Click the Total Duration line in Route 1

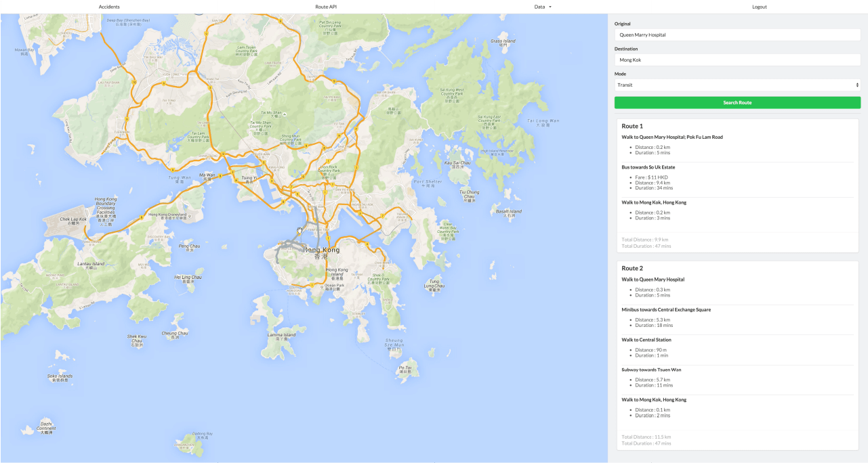pyautogui.click(x=646, y=246)
